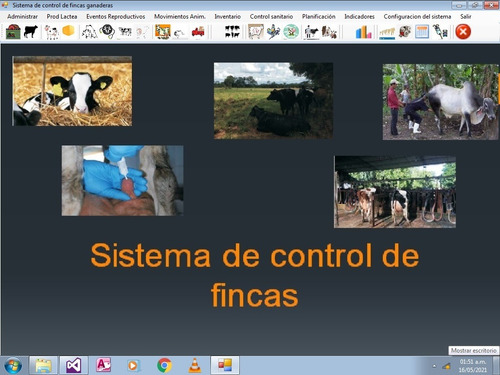Screen dimensions: 500x375
Task: Click the syringe toolbar icon
Action: click(440, 32)
